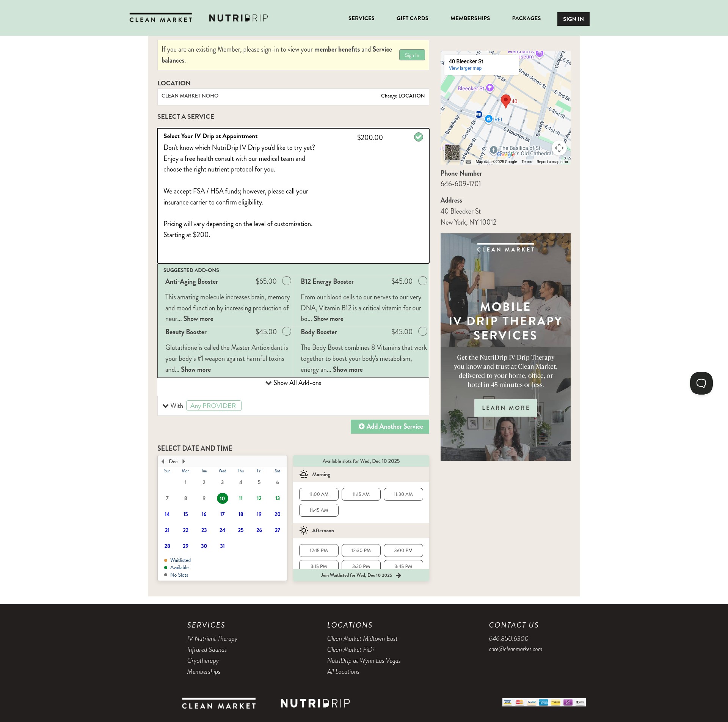Click Report a map error link
This screenshot has height=722, width=728.
pyautogui.click(x=552, y=162)
